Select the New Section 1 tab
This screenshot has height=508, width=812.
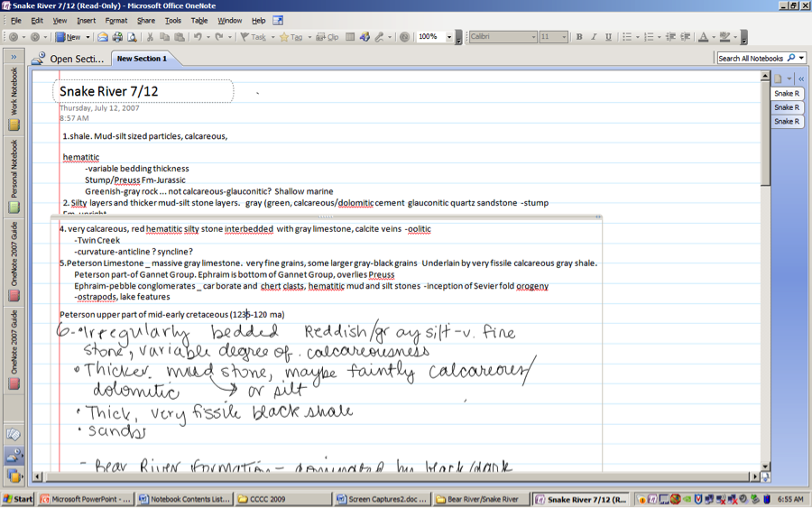142,59
